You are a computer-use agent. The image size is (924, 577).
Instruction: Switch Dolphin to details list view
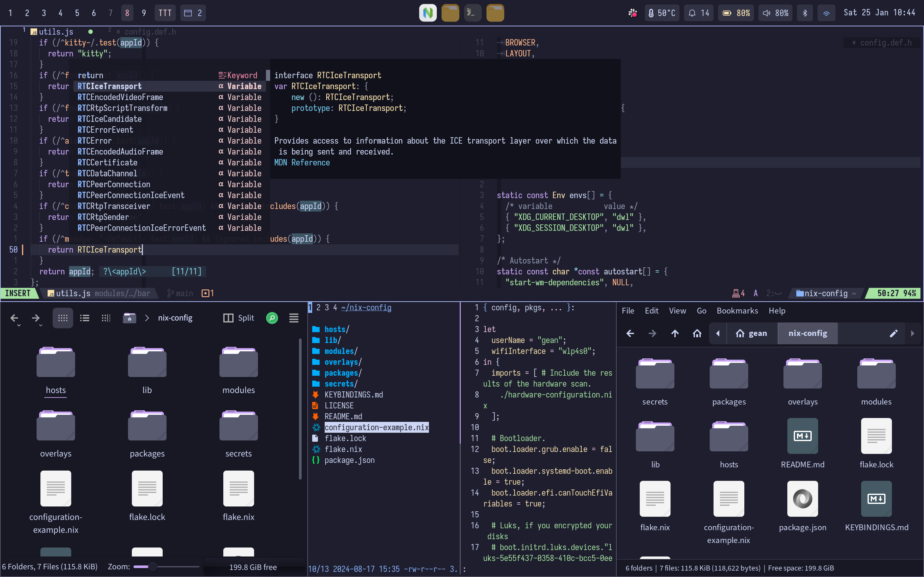tap(84, 318)
